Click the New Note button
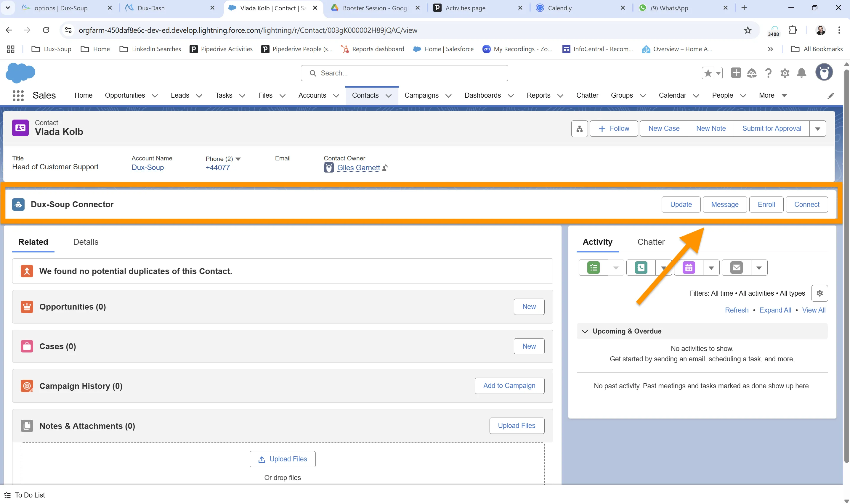The width and height of the screenshot is (850, 504). pos(711,129)
